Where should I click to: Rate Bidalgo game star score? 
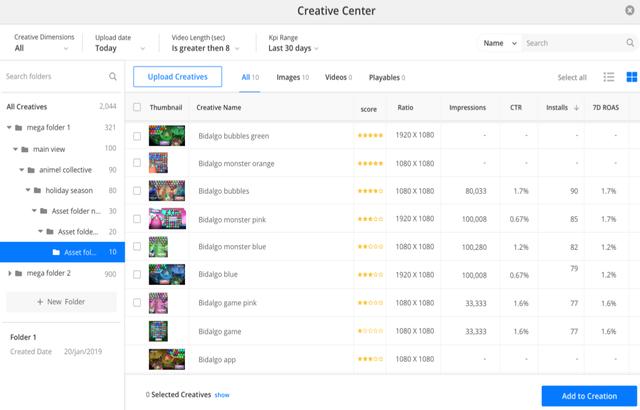[370, 331]
